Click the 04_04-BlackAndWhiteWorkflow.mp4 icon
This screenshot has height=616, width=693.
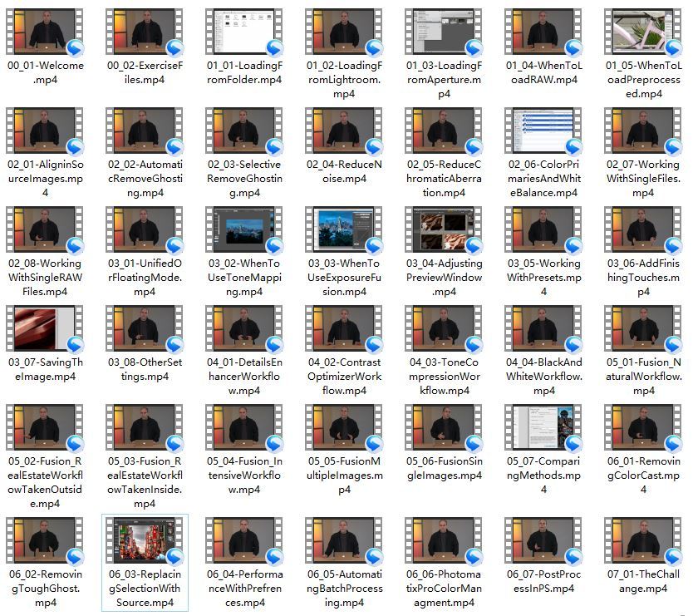coord(543,329)
